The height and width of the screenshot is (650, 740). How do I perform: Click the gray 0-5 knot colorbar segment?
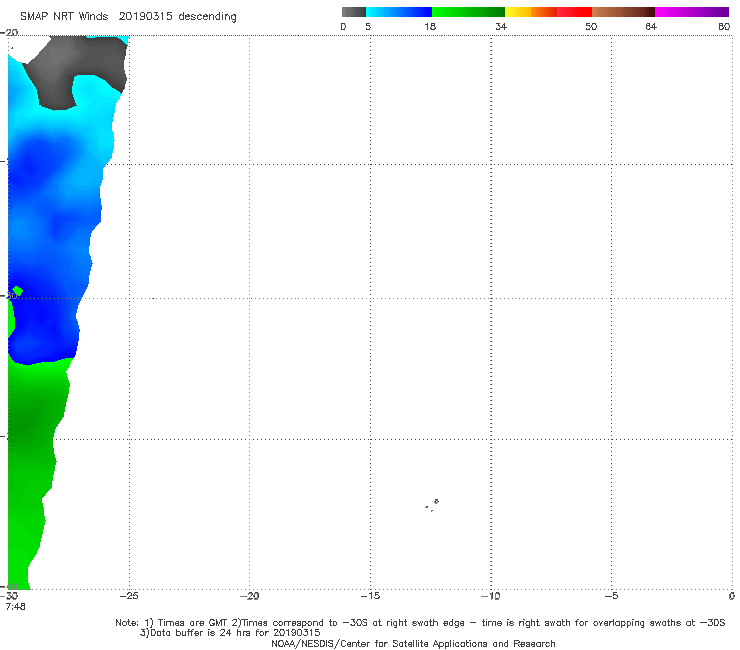pos(354,12)
